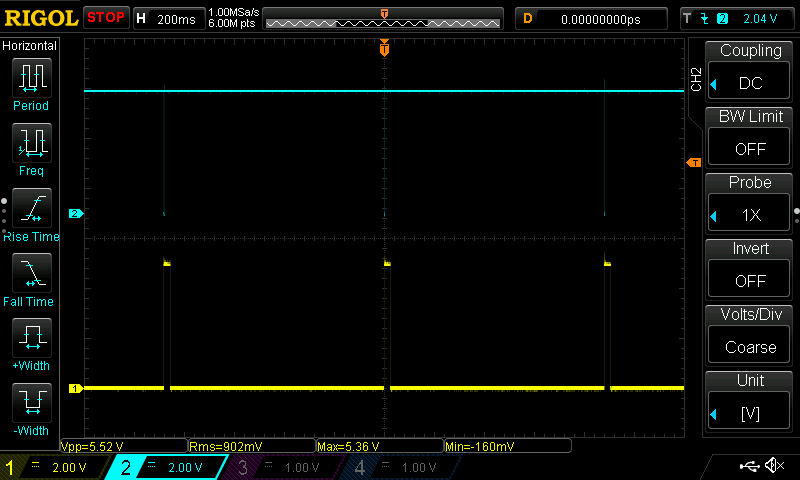Click the orange trigger level marker at right edge
The width and height of the screenshot is (800, 480).
tap(694, 163)
